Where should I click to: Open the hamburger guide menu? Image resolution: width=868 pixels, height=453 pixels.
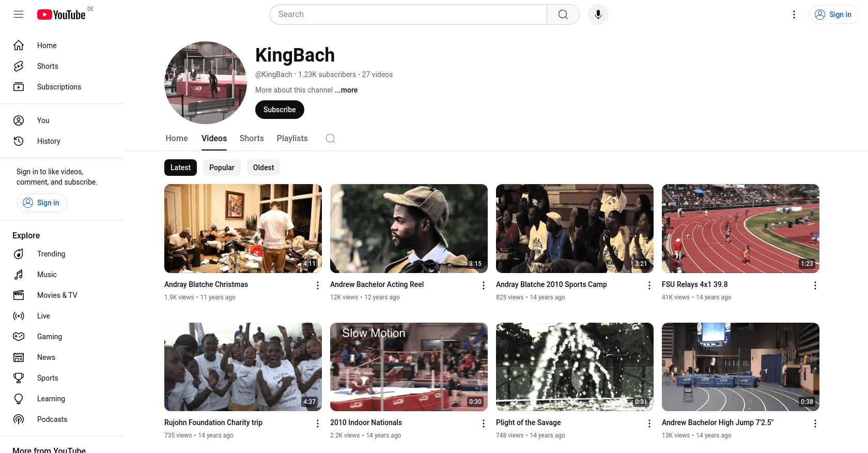(x=19, y=14)
